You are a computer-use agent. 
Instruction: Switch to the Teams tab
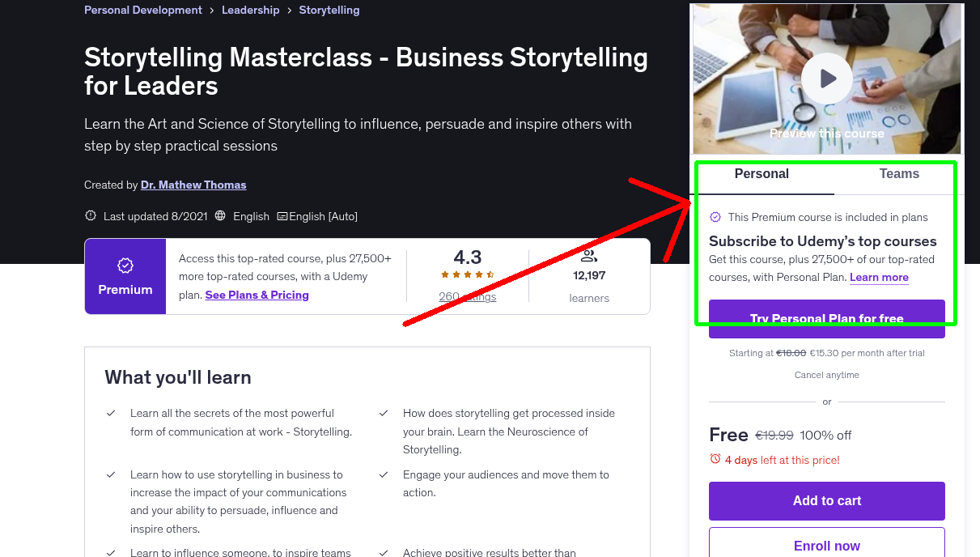tap(899, 174)
